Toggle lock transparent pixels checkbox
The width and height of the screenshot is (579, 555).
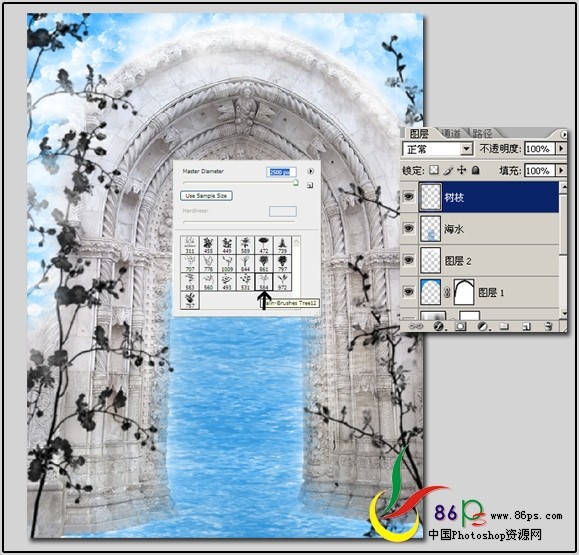tap(434, 170)
